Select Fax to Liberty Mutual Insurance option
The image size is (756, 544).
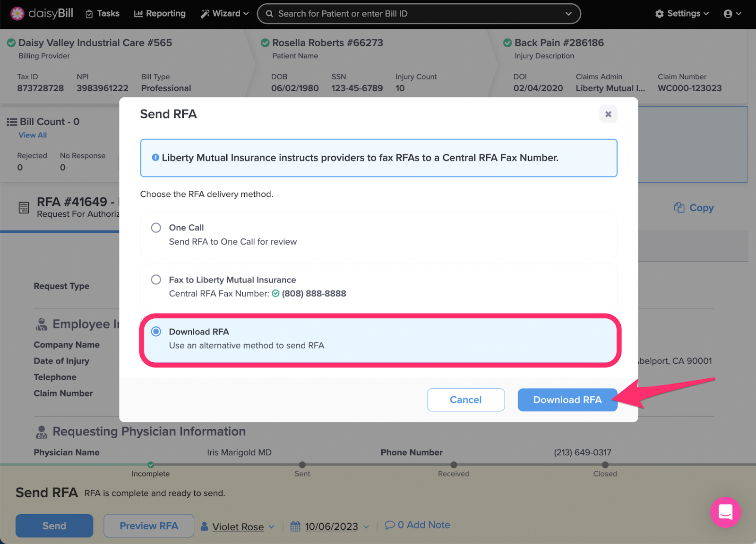(x=379, y=287)
